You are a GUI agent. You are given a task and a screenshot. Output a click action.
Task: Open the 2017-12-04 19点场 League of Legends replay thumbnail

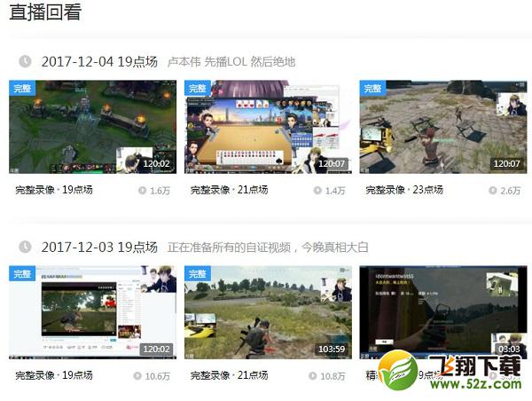[x=92, y=127]
